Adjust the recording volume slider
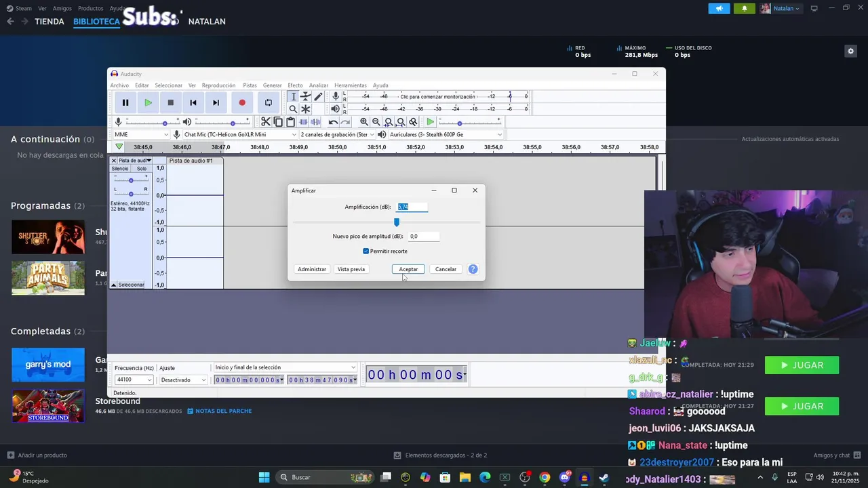Image resolution: width=868 pixels, height=488 pixels. [155, 123]
